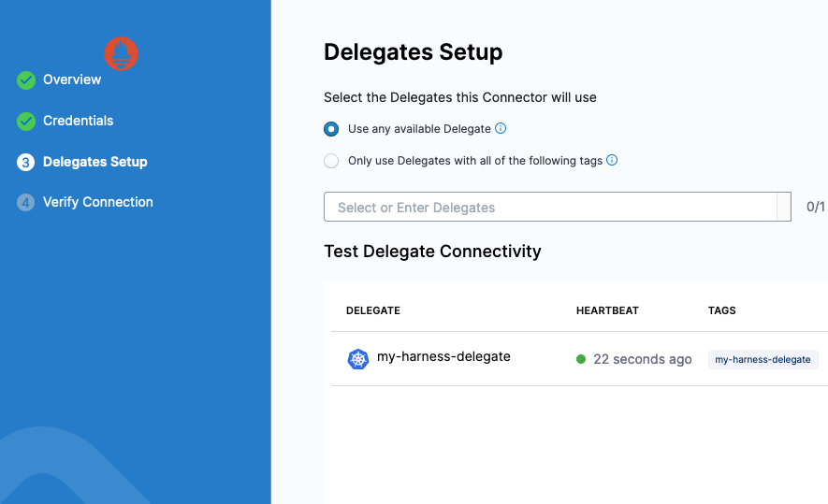Open the Delegates Setup step
Image resolution: width=828 pixels, height=504 pixels.
click(94, 163)
